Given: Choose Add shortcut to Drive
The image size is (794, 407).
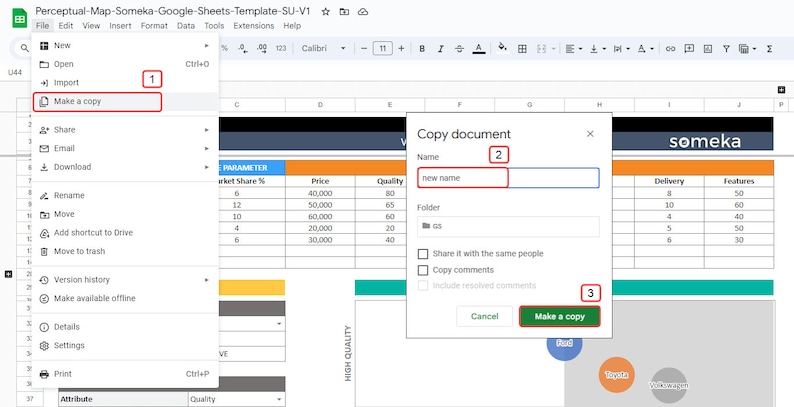Looking at the screenshot, I should tap(125, 233).
